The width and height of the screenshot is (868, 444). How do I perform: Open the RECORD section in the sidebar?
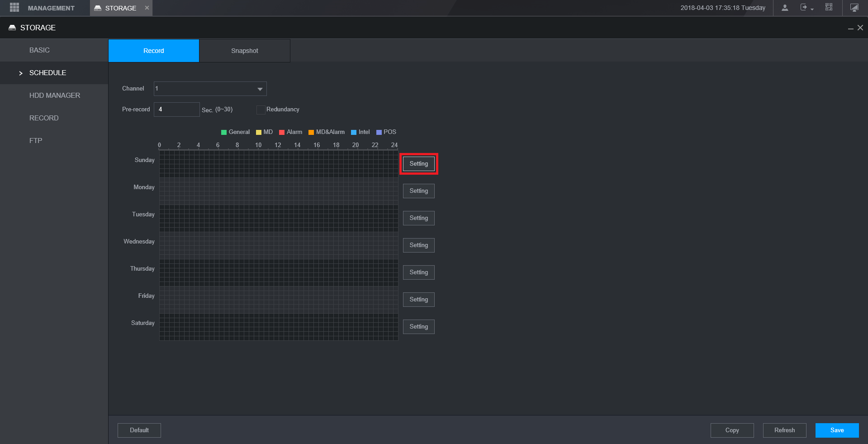(x=54, y=118)
